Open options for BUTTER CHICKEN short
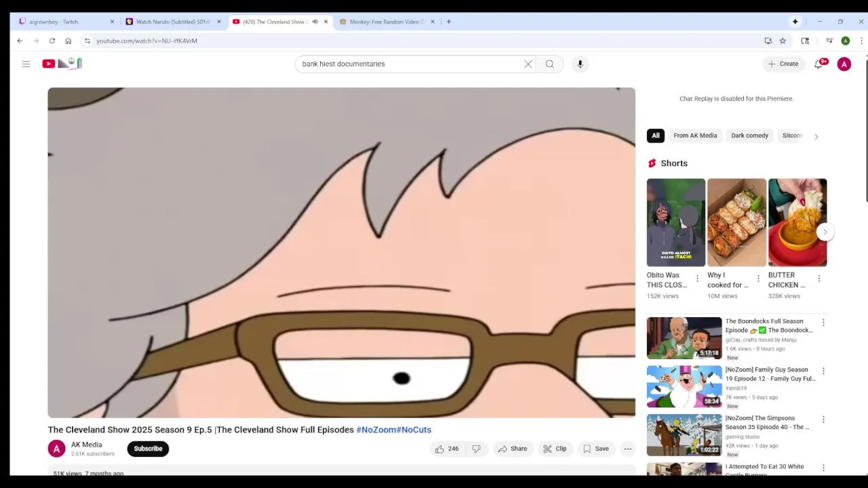868x488 pixels. pyautogui.click(x=818, y=279)
